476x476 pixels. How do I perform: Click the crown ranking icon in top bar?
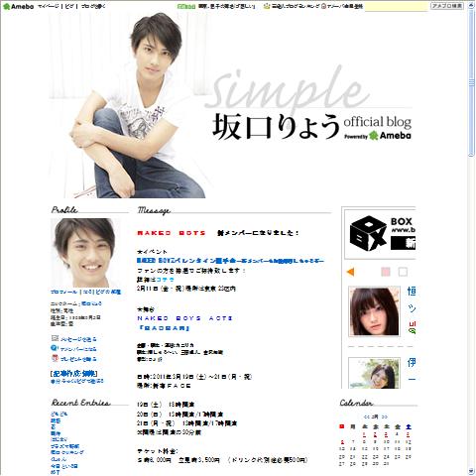point(267,6)
